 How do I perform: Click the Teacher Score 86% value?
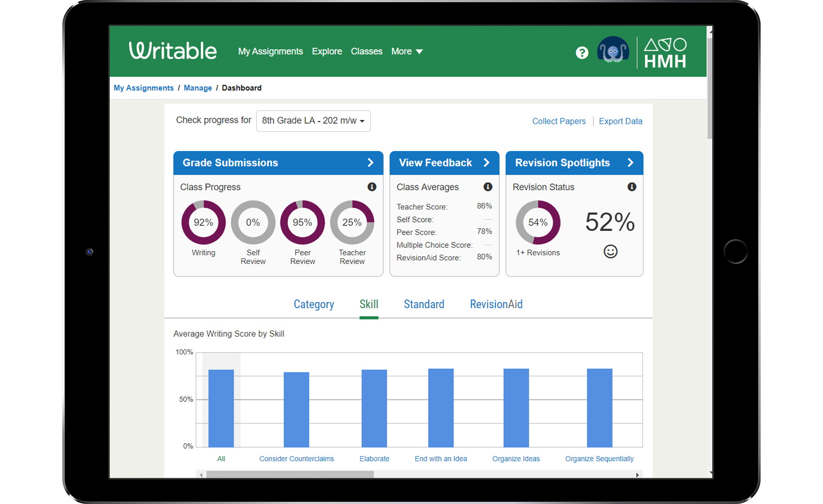[x=484, y=206]
